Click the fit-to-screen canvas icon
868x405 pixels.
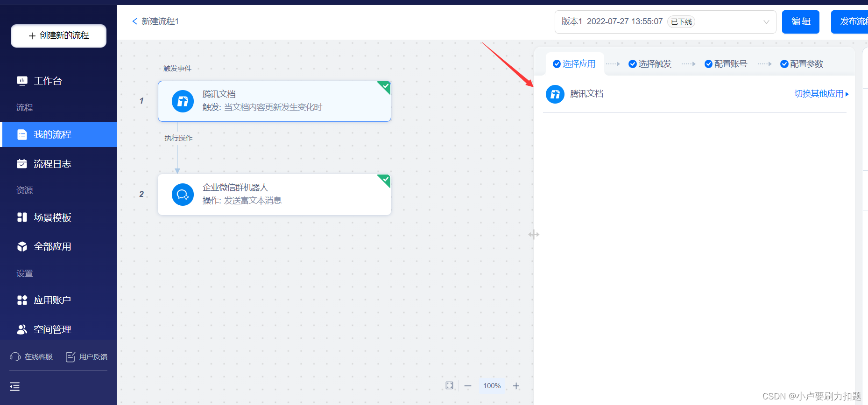450,385
